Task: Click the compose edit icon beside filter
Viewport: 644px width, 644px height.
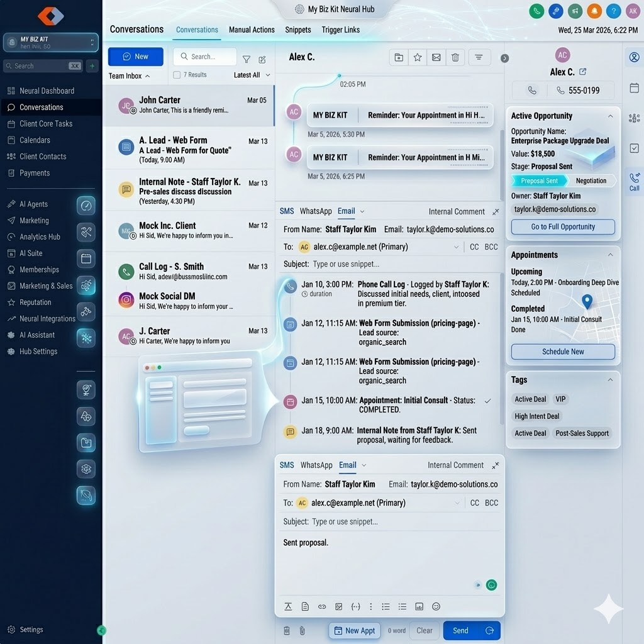Action: coord(262,60)
